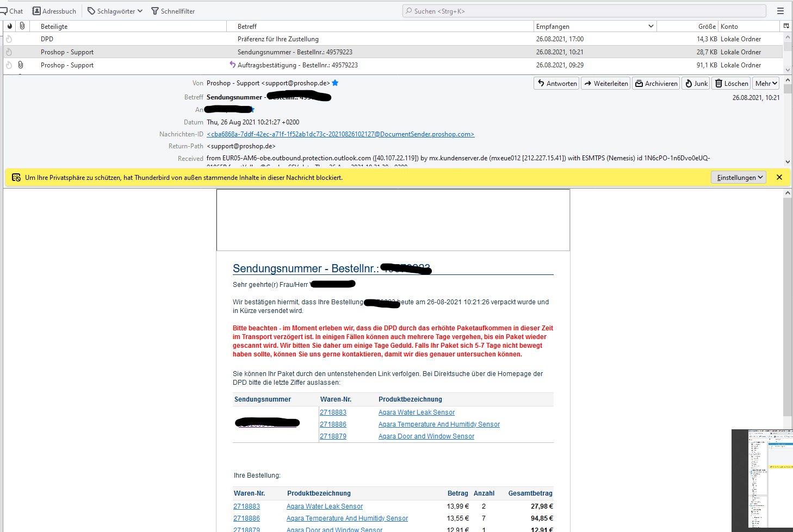Select the DPD message Präferenz für Ihre Zustellung
Image resolution: width=793 pixels, height=532 pixels.
pos(393,39)
